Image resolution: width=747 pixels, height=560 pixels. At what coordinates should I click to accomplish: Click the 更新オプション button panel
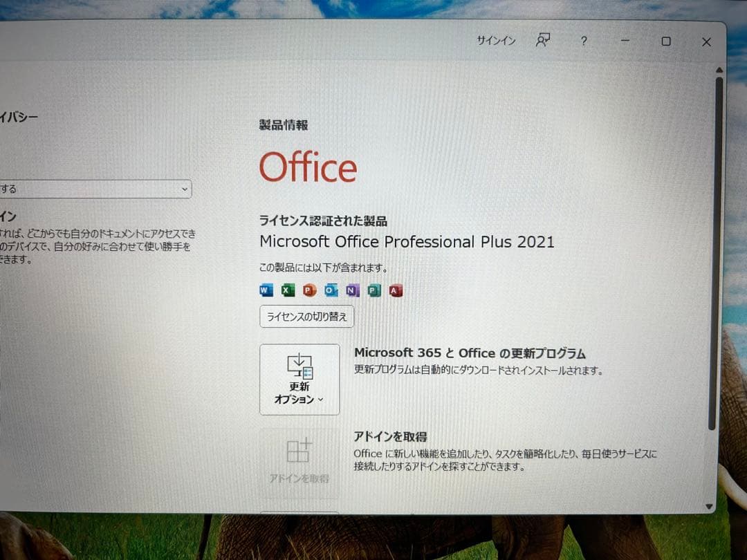click(299, 379)
